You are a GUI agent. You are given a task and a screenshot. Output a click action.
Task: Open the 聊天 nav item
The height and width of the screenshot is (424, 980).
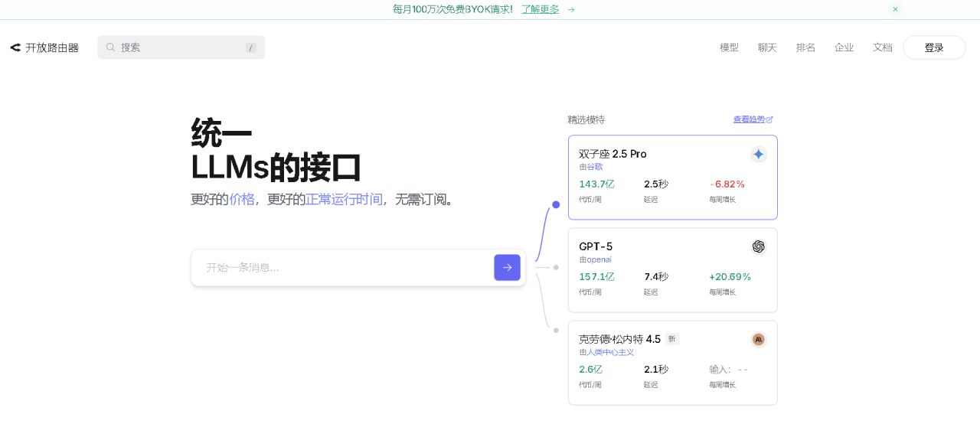click(x=767, y=47)
